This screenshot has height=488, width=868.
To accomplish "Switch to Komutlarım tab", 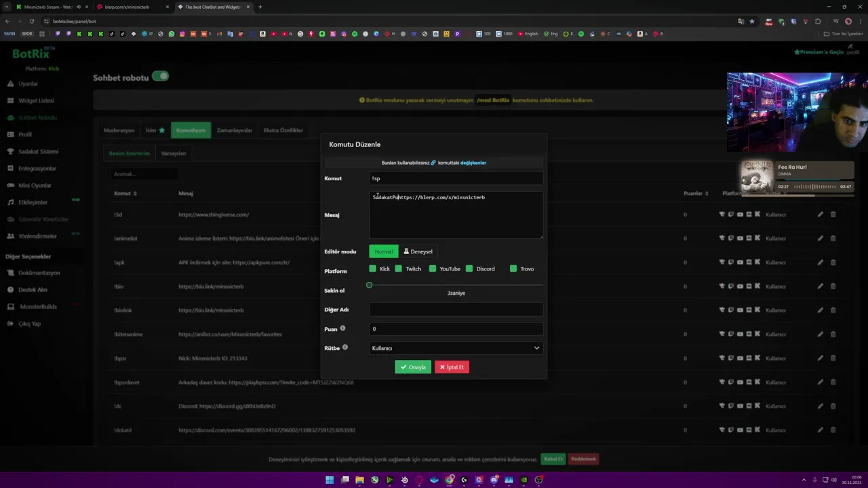I will [x=191, y=130].
